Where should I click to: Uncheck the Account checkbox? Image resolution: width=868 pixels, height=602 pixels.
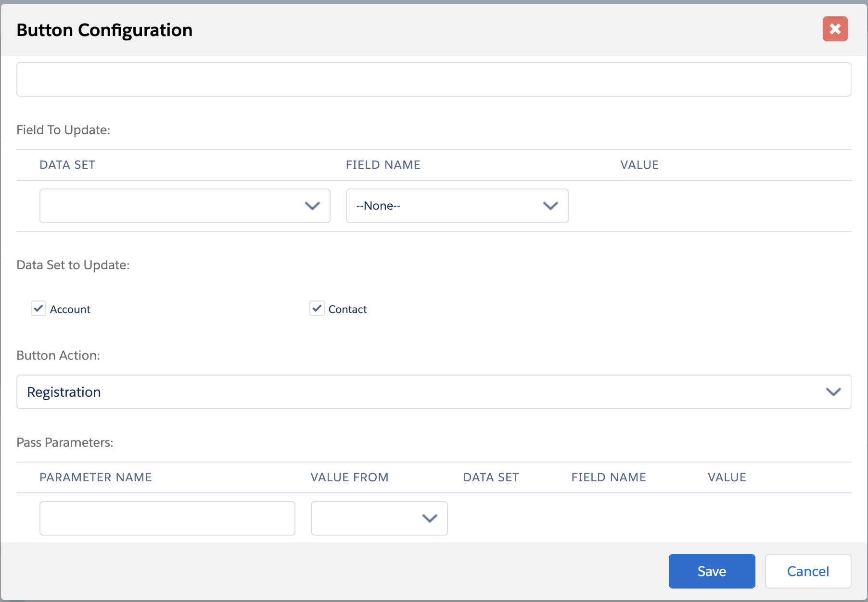(x=38, y=308)
